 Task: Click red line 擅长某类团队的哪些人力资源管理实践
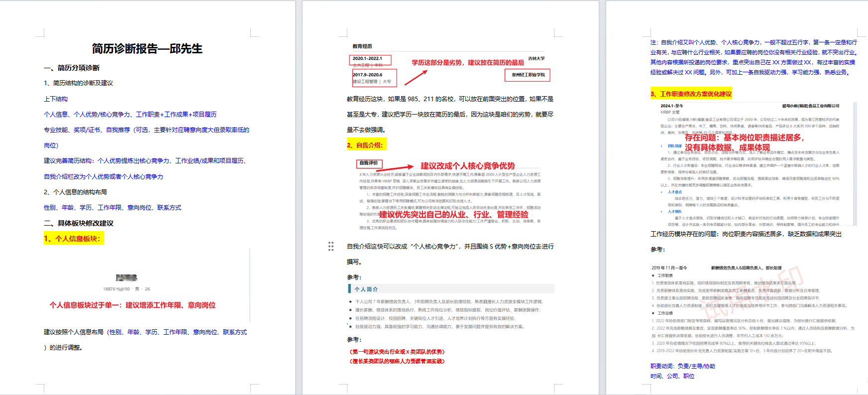pos(397,361)
